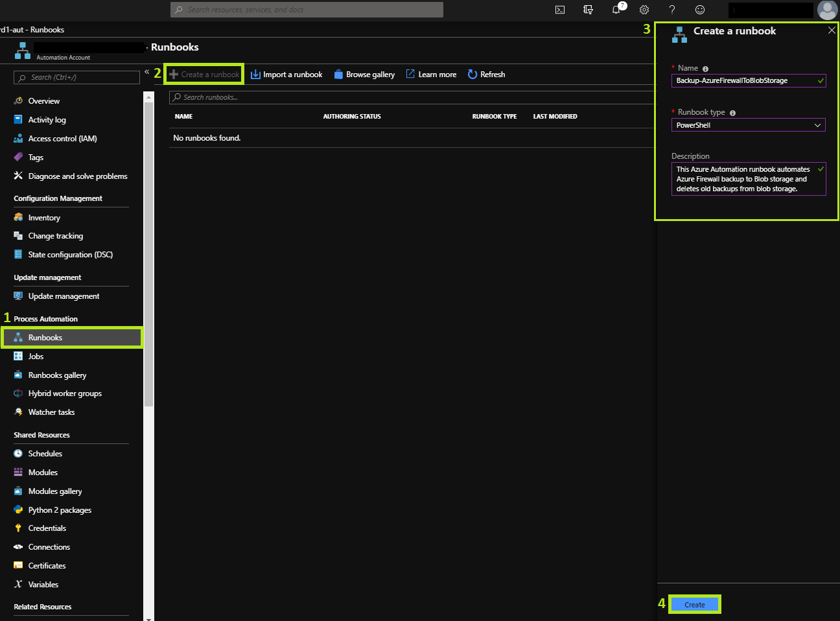
Task: Open account avatar in top bar
Action: click(x=827, y=10)
